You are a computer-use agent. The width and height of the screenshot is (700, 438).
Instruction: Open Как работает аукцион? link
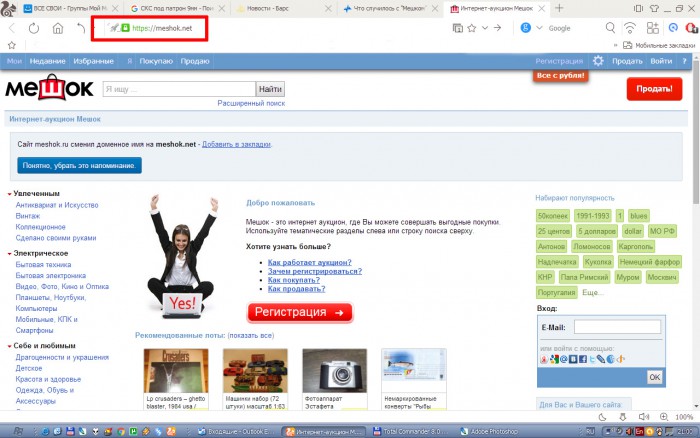coord(309,262)
